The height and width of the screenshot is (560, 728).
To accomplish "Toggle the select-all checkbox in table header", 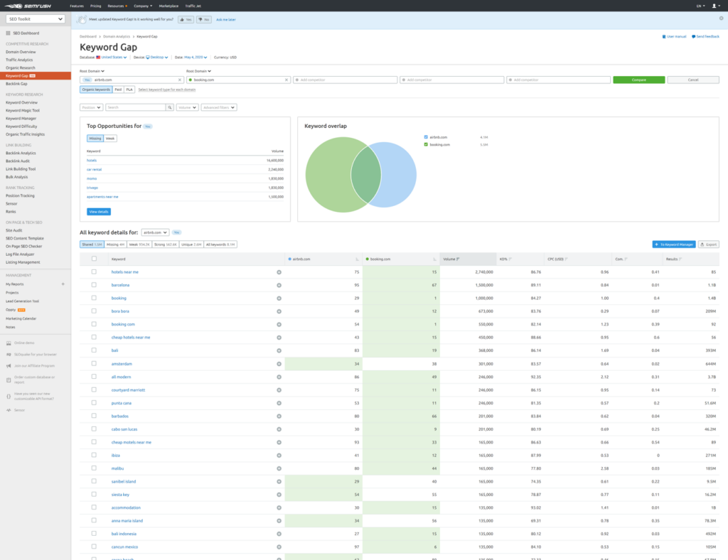I will (95, 259).
